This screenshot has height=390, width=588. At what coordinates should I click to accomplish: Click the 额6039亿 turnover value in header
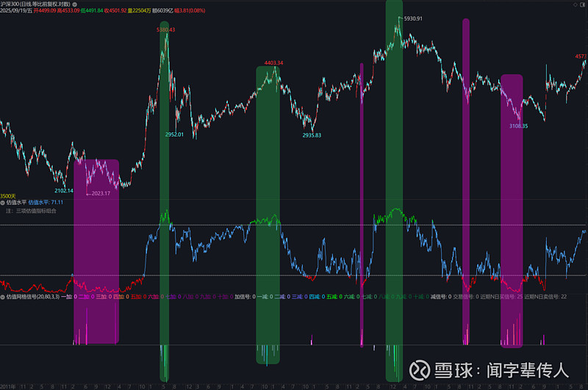162,10
